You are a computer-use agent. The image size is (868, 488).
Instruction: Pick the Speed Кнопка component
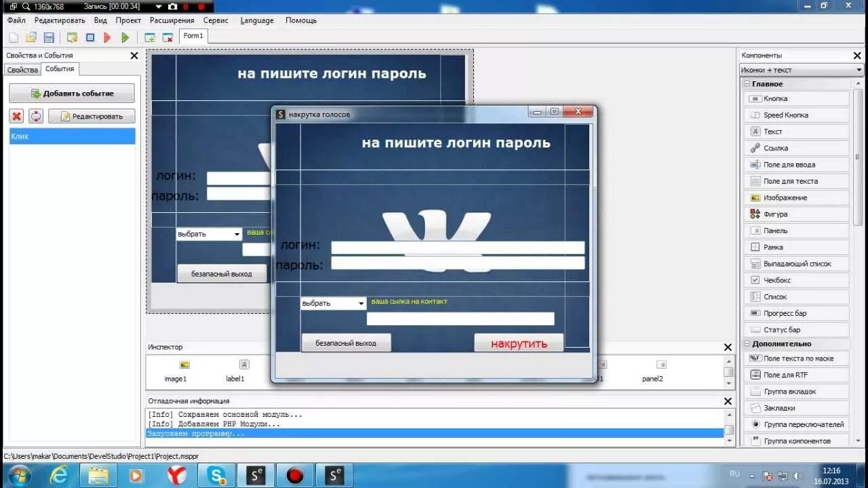[797, 115]
